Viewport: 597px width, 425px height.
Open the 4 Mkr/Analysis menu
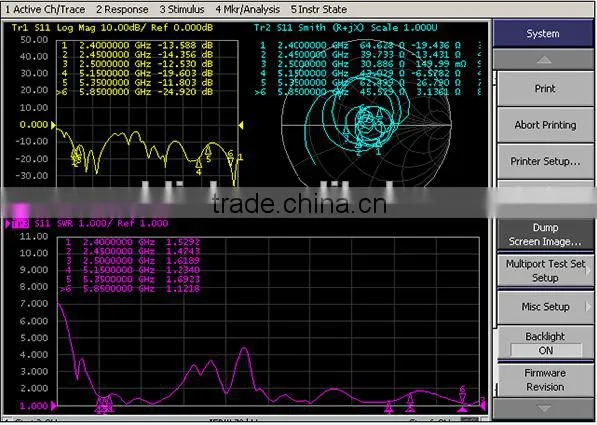coord(247,9)
